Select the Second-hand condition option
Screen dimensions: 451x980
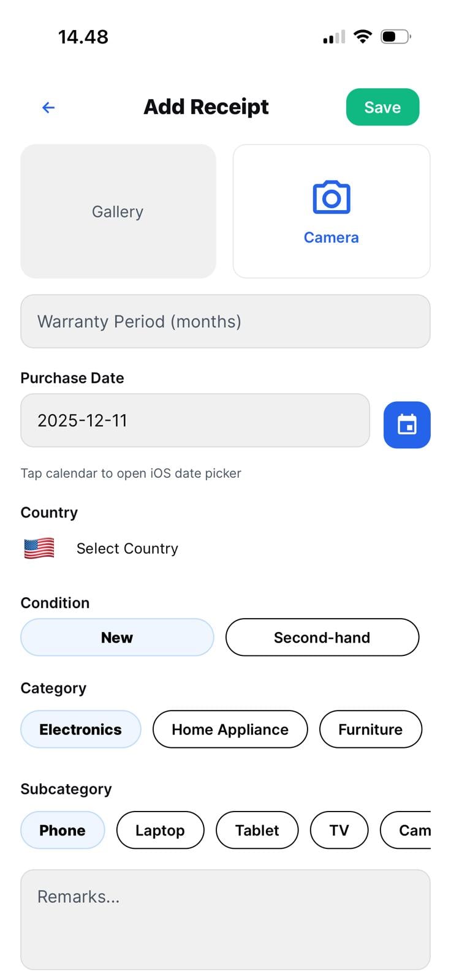coord(322,637)
